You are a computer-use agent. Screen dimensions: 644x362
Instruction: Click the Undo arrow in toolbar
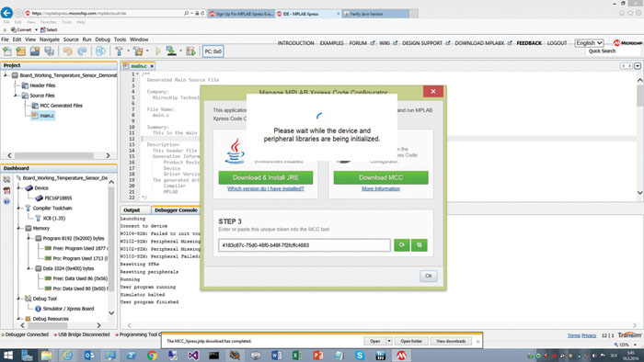click(68, 51)
